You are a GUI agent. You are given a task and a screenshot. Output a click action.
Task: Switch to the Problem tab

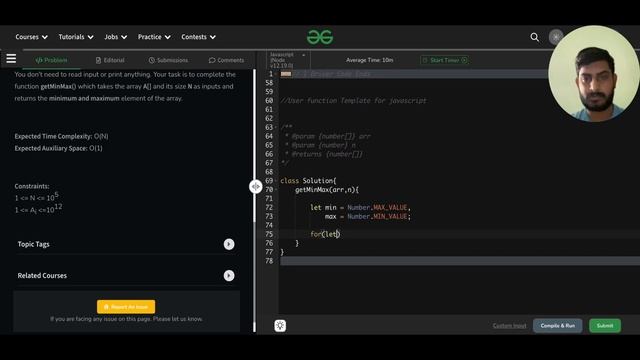pyautogui.click(x=51, y=60)
